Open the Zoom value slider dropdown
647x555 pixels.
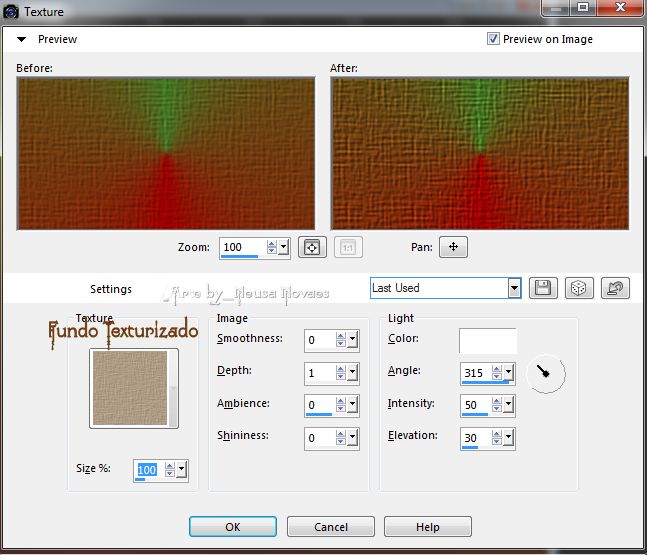coord(283,247)
